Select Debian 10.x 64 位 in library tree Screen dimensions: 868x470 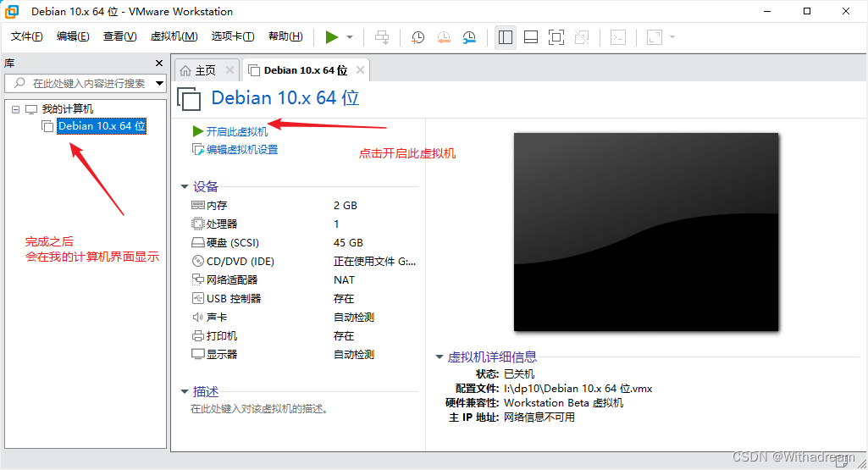102,126
